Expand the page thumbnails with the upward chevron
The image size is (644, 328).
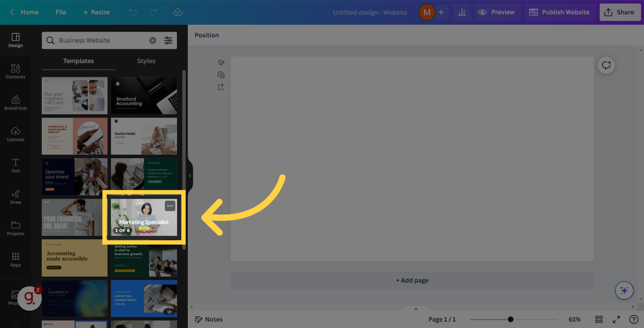click(x=416, y=309)
